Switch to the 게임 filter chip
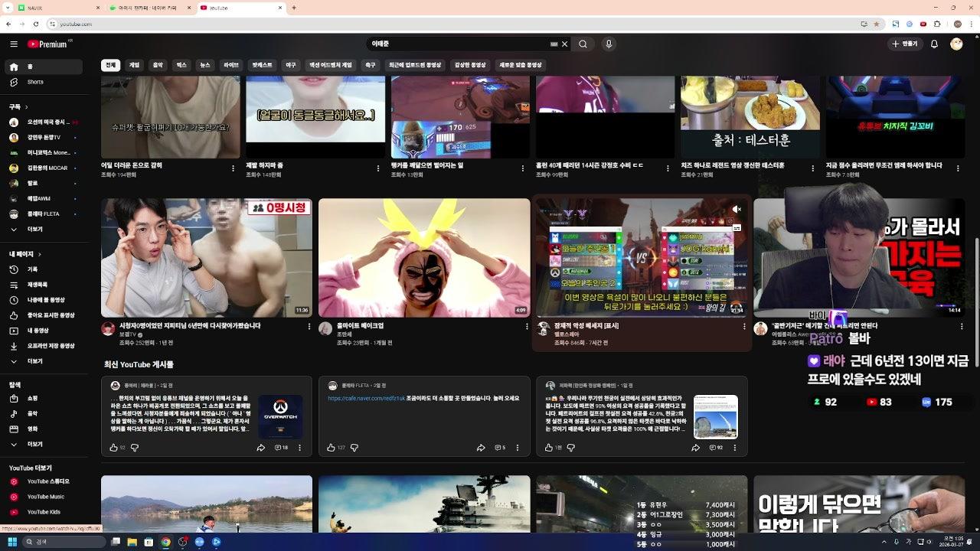The width and height of the screenshot is (980, 551). [133, 65]
